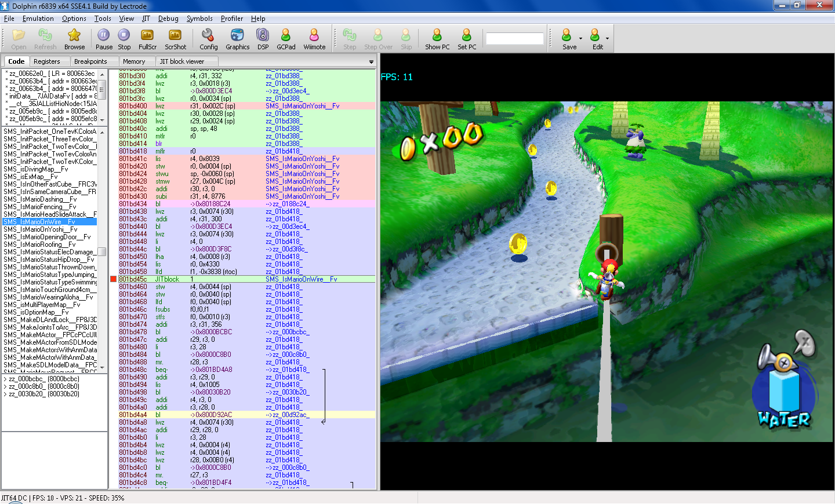Click the ->zz_00d92ac_ branch target
The image size is (835, 504).
point(288,415)
